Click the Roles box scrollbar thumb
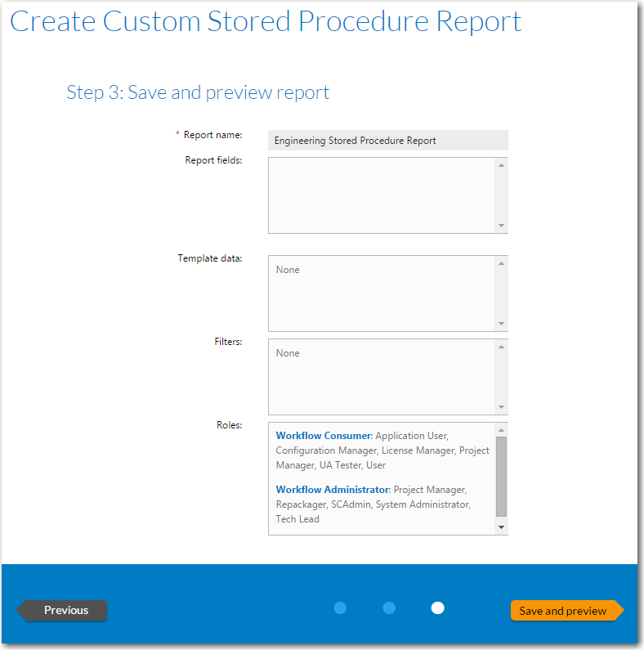The height and width of the screenshot is (650, 644). tap(502, 476)
